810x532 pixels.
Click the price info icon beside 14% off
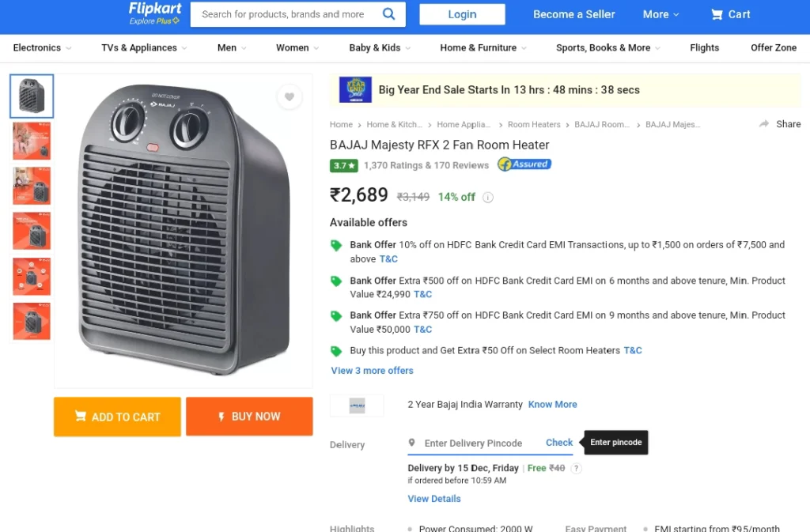click(x=487, y=197)
